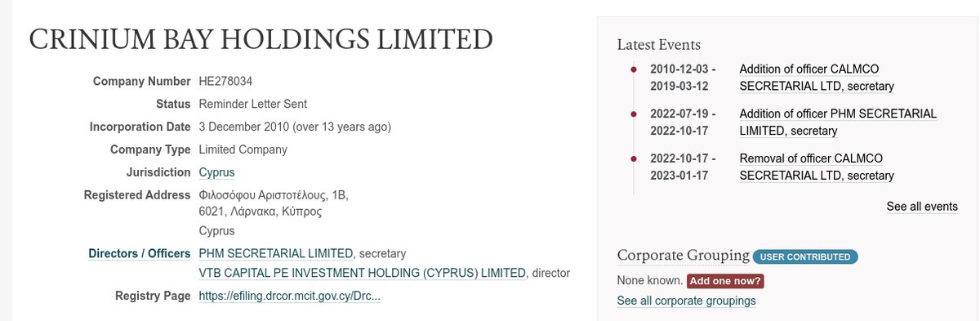Click See all corporate groupings link
The width and height of the screenshot is (980, 321).
(686, 301)
